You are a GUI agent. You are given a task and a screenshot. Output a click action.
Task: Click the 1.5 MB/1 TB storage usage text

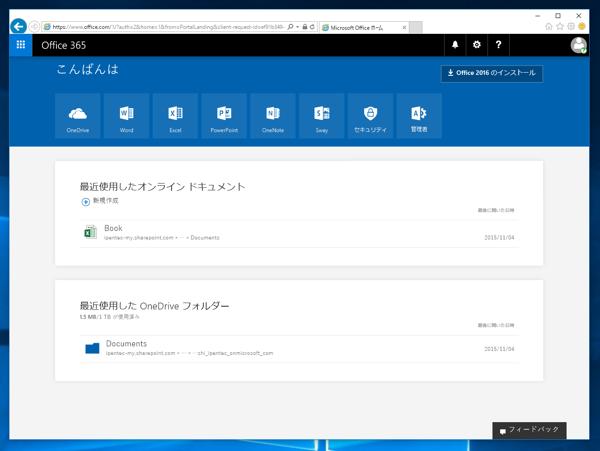[x=109, y=317]
